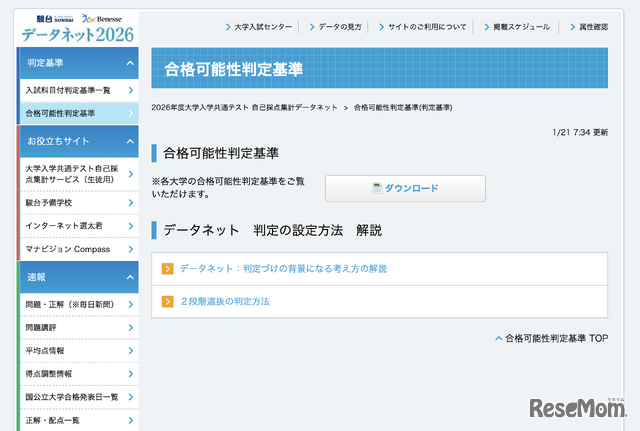
Task: Open 正解・配点一覧 sidebar item
Action: (79, 420)
